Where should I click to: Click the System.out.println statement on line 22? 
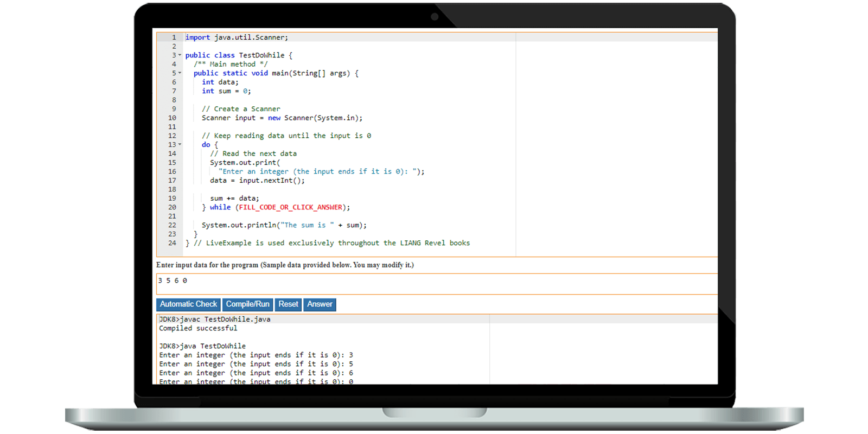(x=284, y=225)
